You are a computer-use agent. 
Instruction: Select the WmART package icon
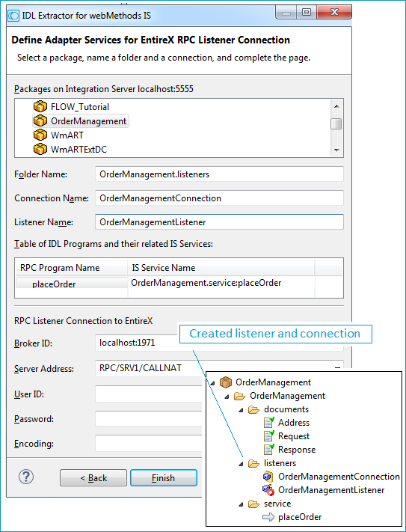point(40,135)
